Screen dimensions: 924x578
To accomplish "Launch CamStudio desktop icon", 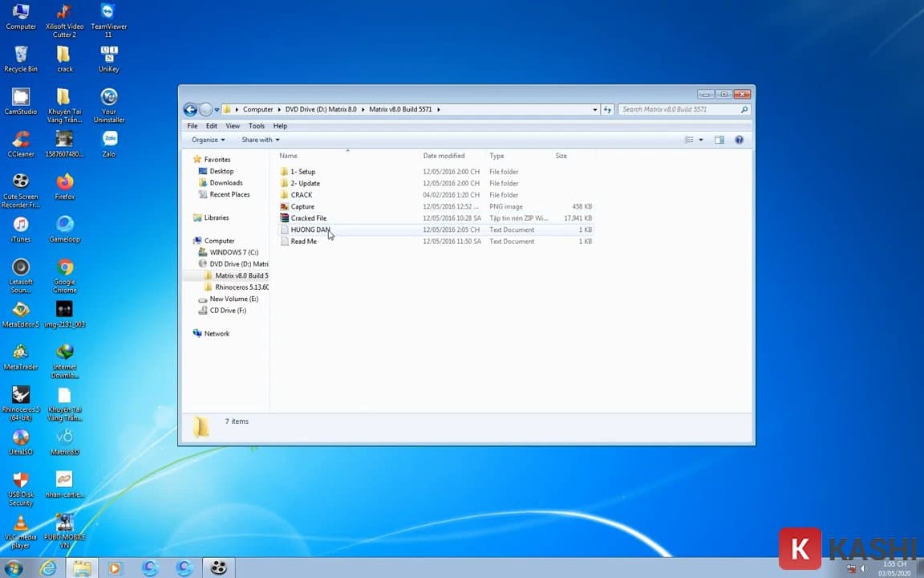I will point(20,98).
